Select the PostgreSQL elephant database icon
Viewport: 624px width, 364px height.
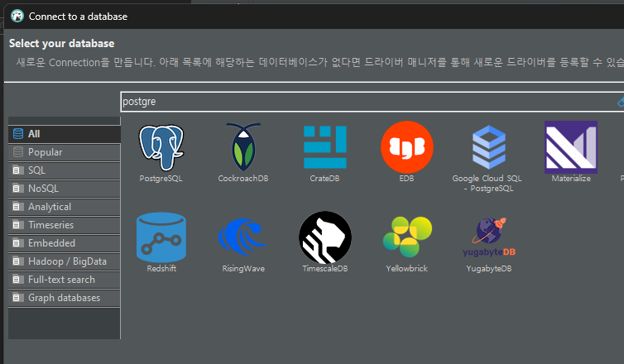coord(161,147)
